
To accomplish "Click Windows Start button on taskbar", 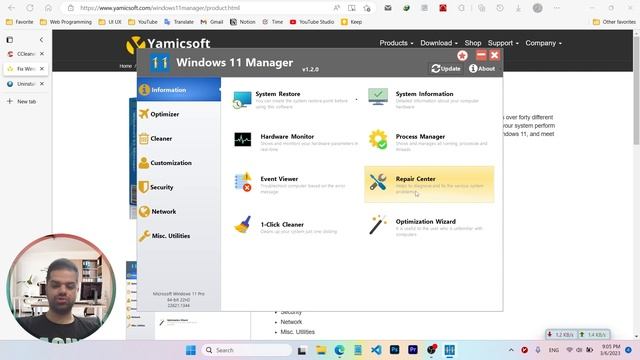I will [191, 350].
